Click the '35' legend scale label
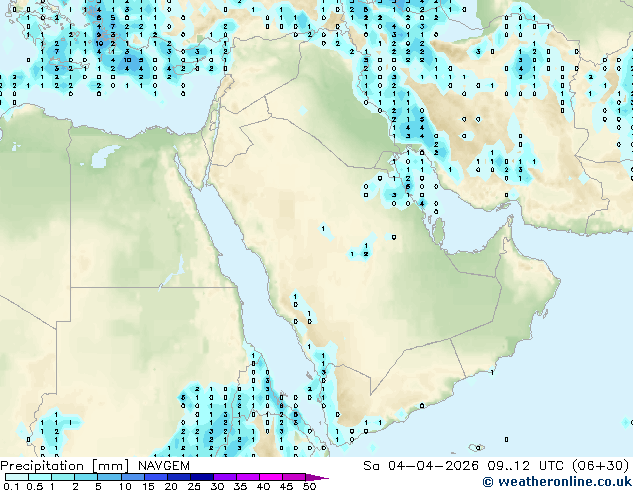 point(240,486)
